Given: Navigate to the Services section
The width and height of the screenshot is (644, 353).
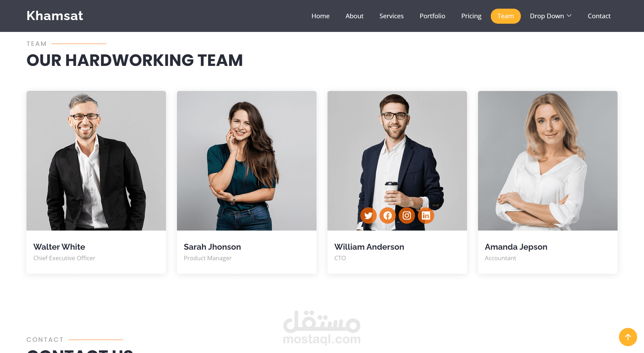Looking at the screenshot, I should [x=391, y=16].
